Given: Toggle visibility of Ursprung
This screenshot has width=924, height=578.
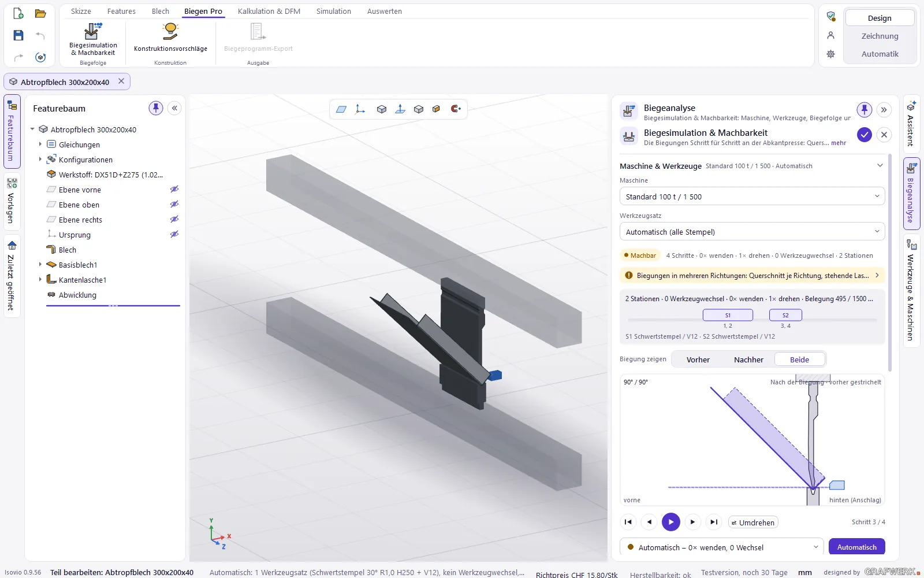Looking at the screenshot, I should tap(174, 235).
